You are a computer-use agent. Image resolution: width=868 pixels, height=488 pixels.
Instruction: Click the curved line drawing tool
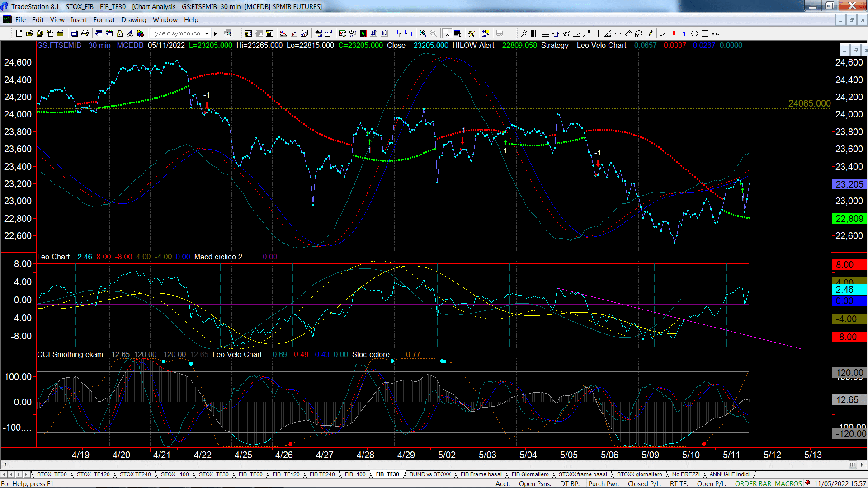[663, 33]
